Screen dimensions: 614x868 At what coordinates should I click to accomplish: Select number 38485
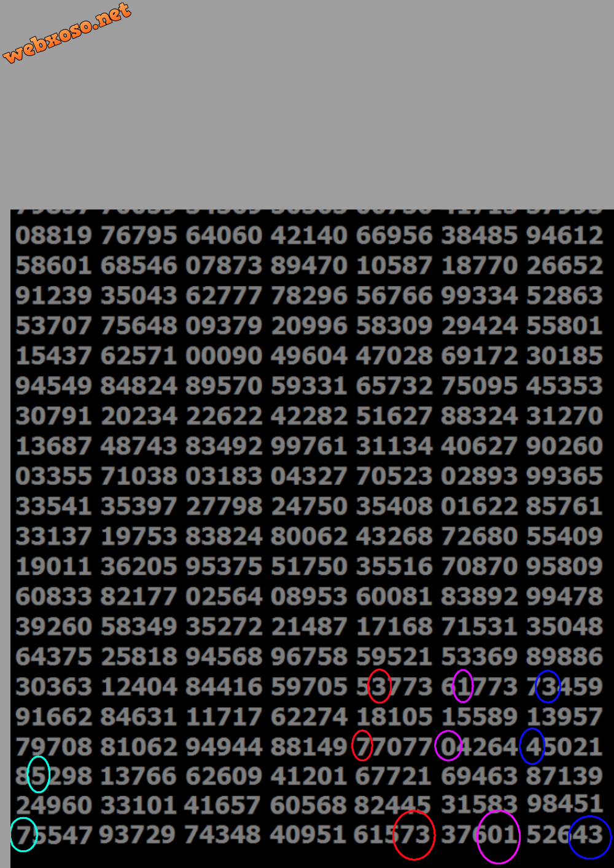[480, 235]
